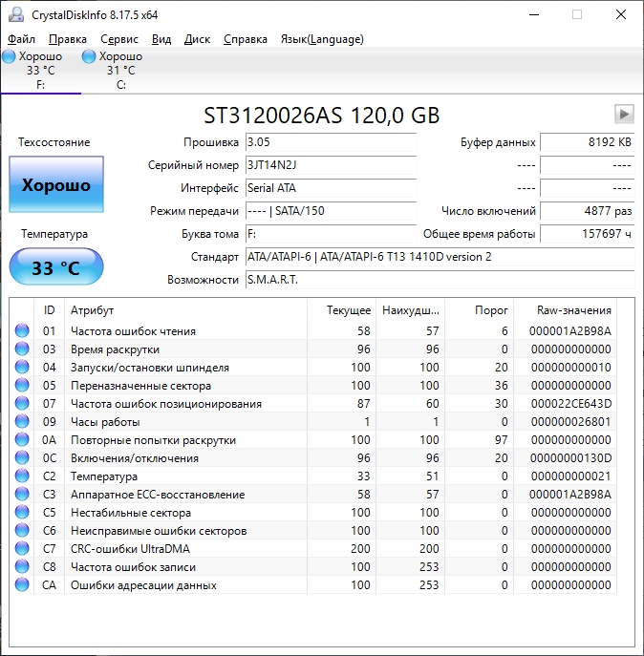Click status orb of attribute C3 row
Viewport: 644px width, 656px height.
click(x=22, y=494)
